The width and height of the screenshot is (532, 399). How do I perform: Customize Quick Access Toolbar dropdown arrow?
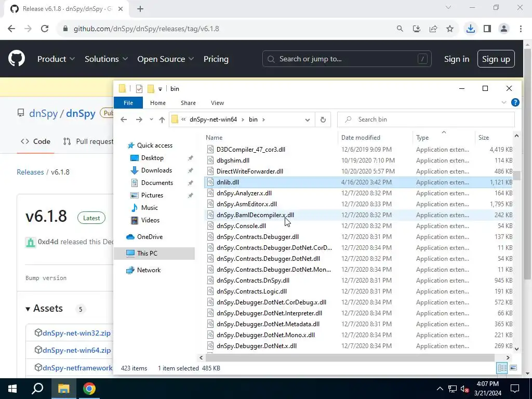(160, 89)
